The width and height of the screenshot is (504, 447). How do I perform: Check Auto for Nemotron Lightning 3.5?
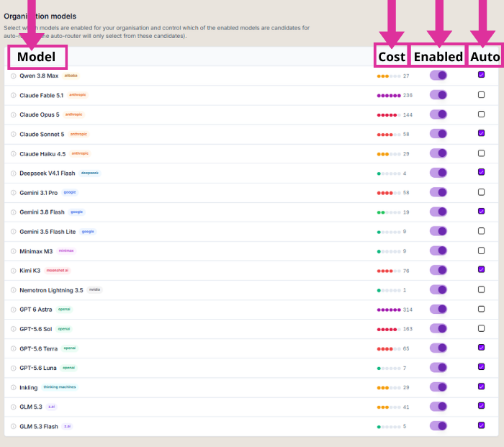481,289
